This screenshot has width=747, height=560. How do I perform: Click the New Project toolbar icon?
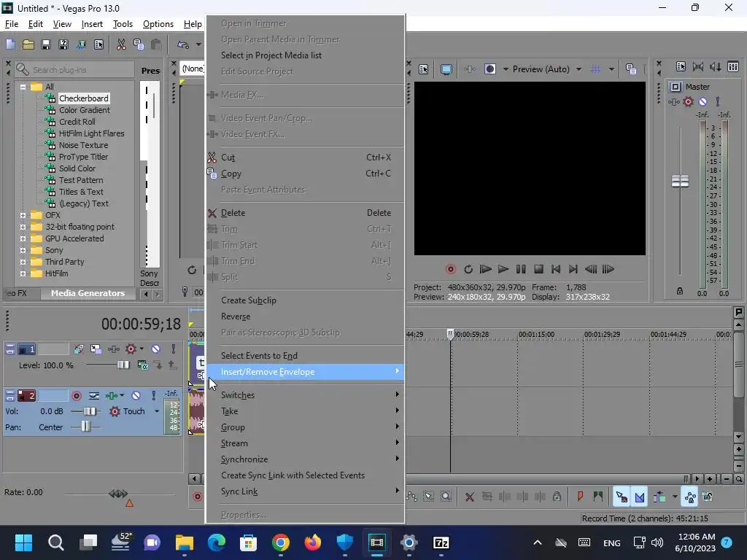pos(10,44)
